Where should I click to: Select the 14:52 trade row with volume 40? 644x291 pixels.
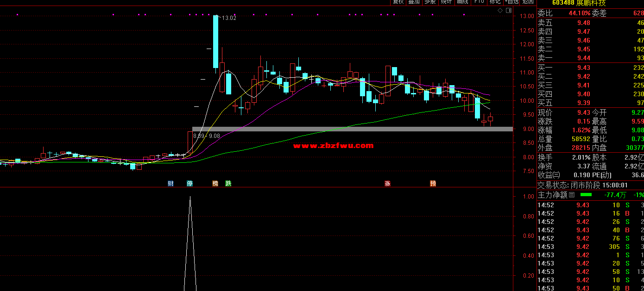590,230
